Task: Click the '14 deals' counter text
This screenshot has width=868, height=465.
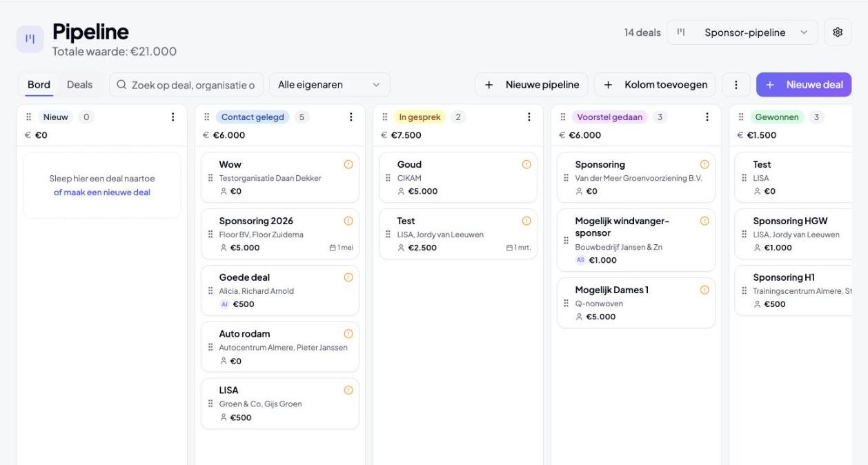Action: [642, 32]
